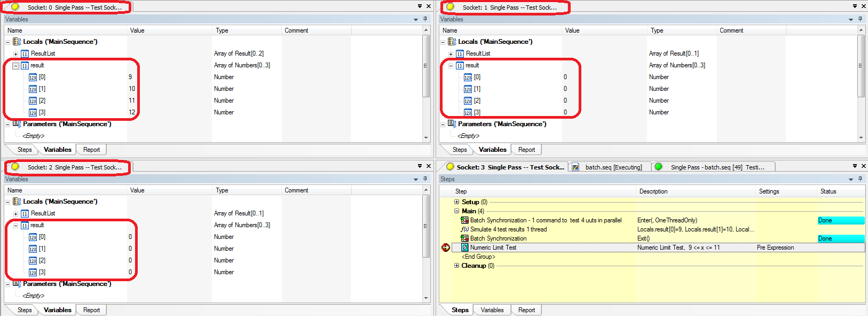Open Report tab in Socket 3 pane
The image size is (868, 317).
click(x=526, y=310)
